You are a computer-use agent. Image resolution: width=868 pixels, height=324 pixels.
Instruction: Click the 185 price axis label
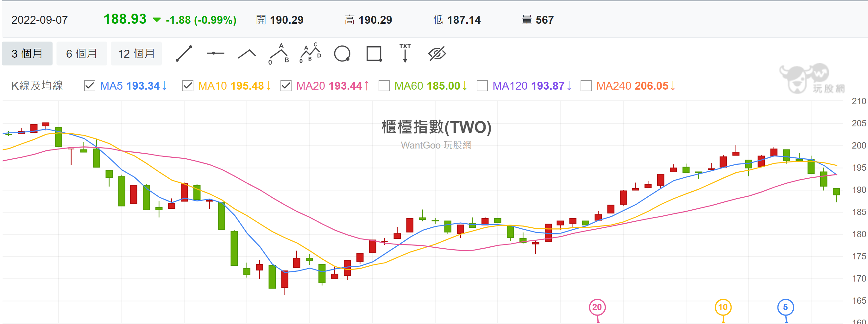point(859,212)
